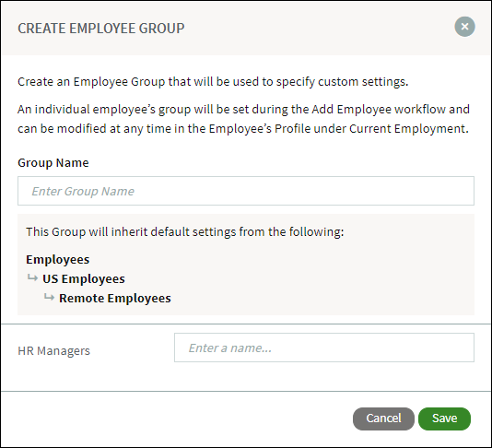The image size is (492, 448).
Task: Click the CREATE EMPLOYEE GROUP title
Action: coord(101,29)
